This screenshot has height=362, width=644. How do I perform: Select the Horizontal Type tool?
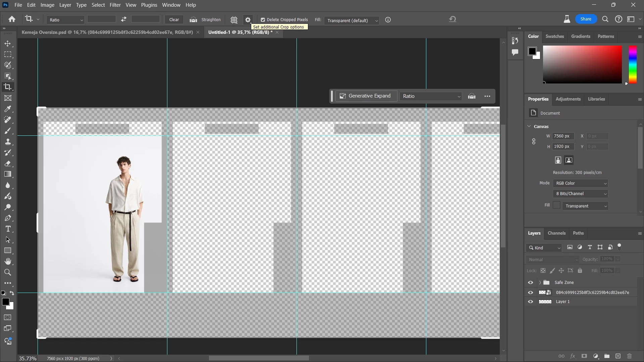coord(8,229)
